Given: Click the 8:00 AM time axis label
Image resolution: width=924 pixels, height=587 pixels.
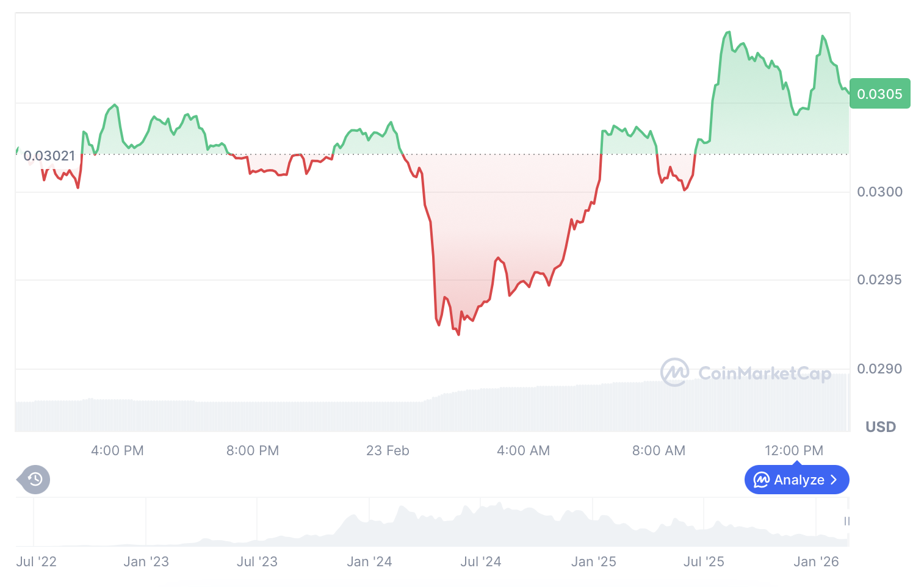Looking at the screenshot, I should pyautogui.click(x=659, y=451).
